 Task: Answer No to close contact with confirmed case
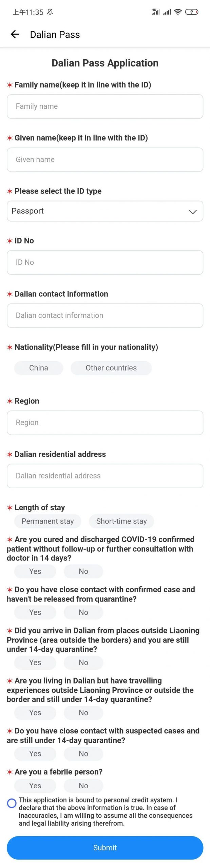[x=83, y=612]
